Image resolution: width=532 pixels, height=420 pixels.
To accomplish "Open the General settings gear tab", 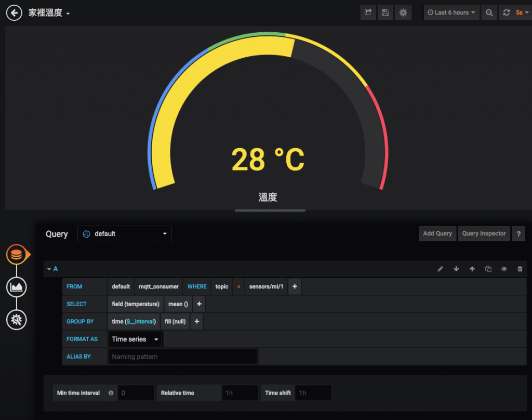I will click(16, 320).
